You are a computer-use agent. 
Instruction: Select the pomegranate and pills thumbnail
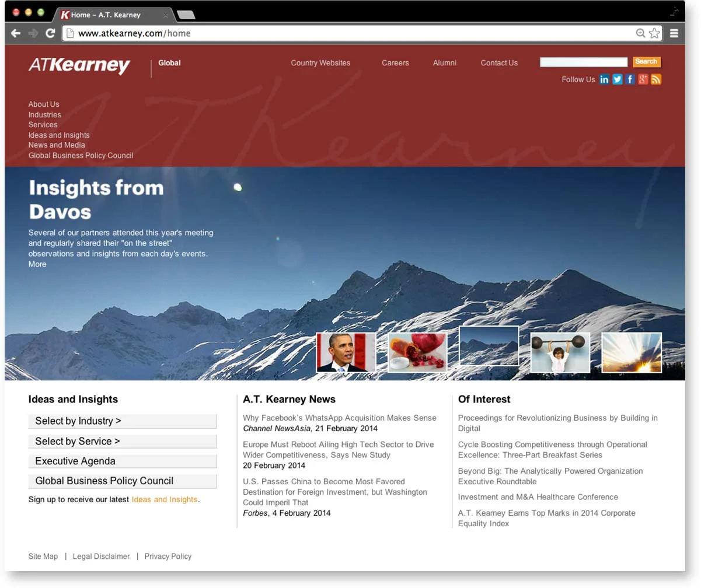(x=417, y=352)
